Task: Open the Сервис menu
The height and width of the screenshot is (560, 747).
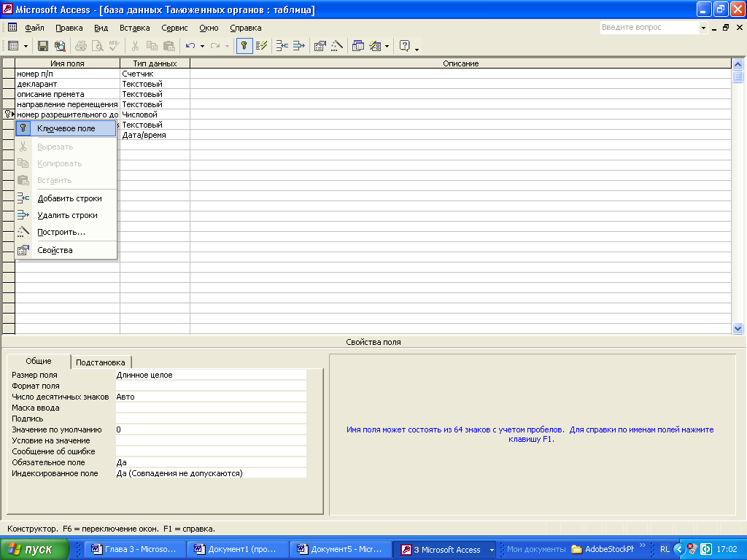Action: pos(174,28)
